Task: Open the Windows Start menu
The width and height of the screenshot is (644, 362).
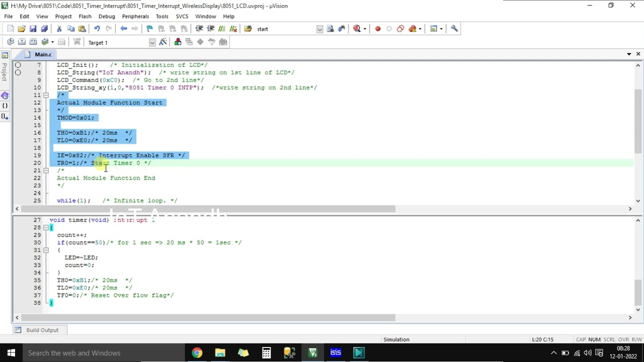Action: coord(11,353)
